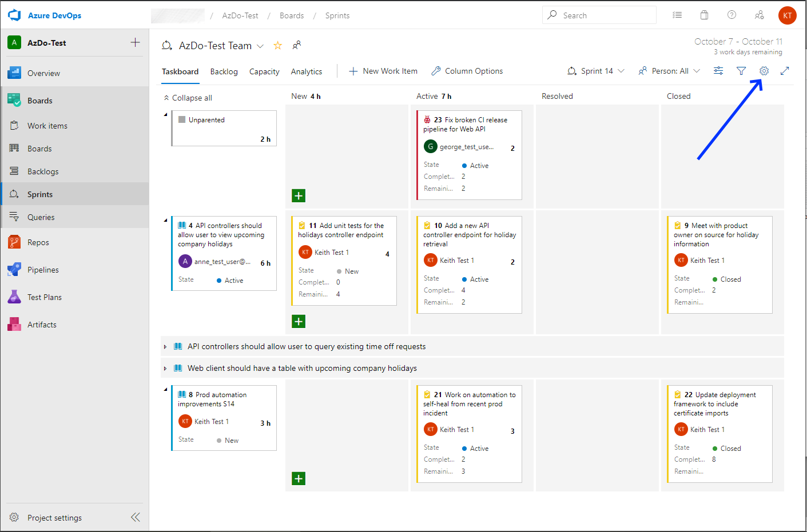Image resolution: width=807 pixels, height=532 pixels.
Task: Open user settings icon in header
Action: coord(759,15)
